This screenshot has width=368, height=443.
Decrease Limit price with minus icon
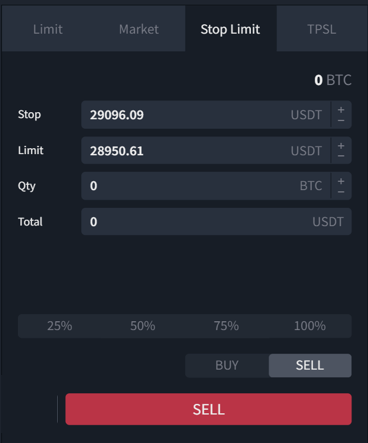click(x=341, y=156)
